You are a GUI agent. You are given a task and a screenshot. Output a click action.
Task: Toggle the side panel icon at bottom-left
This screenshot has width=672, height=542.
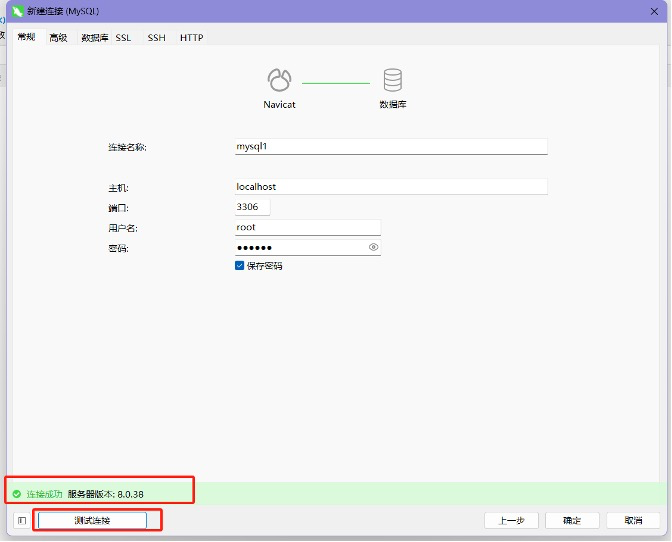(22, 520)
